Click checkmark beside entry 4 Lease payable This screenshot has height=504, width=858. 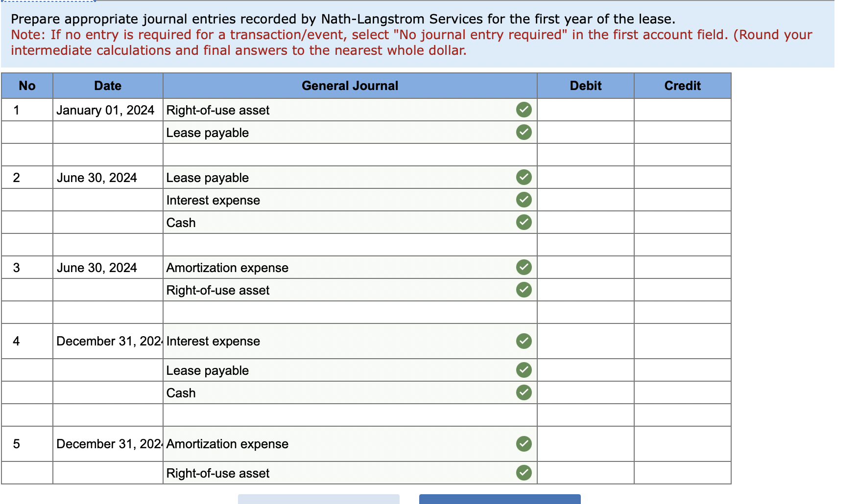(x=524, y=370)
